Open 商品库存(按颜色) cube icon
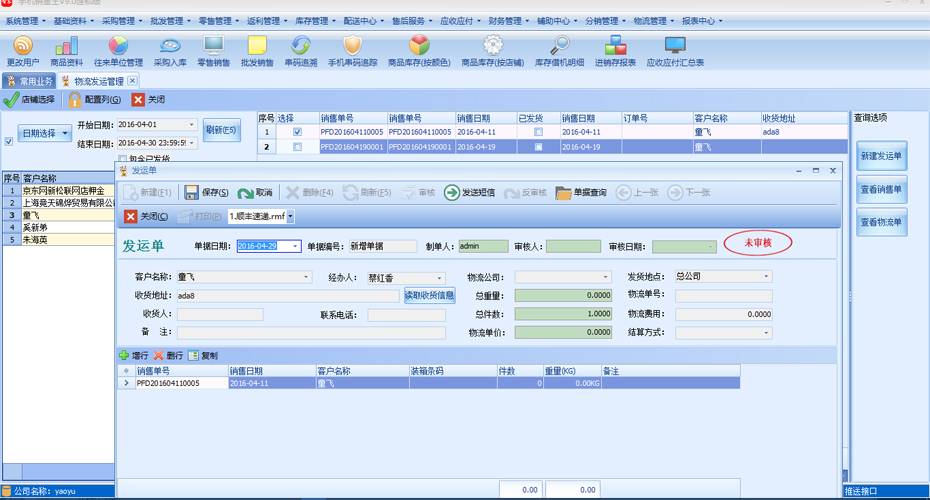930x500 pixels. [x=419, y=46]
